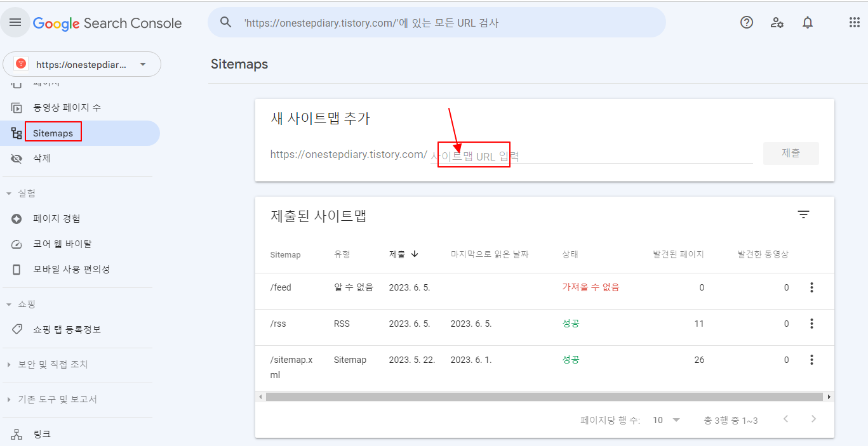868x446 pixels.
Task: Open the property selector dropdown
Action: (83, 64)
